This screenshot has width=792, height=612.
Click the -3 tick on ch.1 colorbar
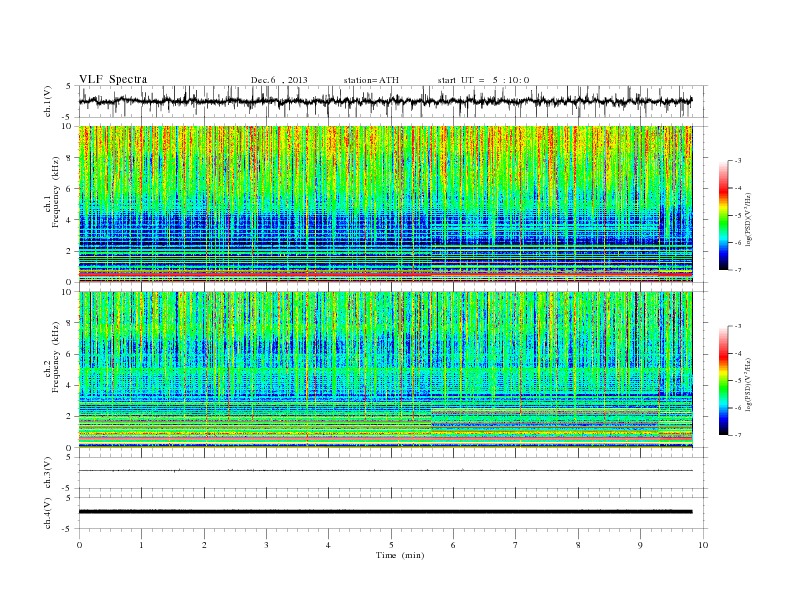(737, 161)
